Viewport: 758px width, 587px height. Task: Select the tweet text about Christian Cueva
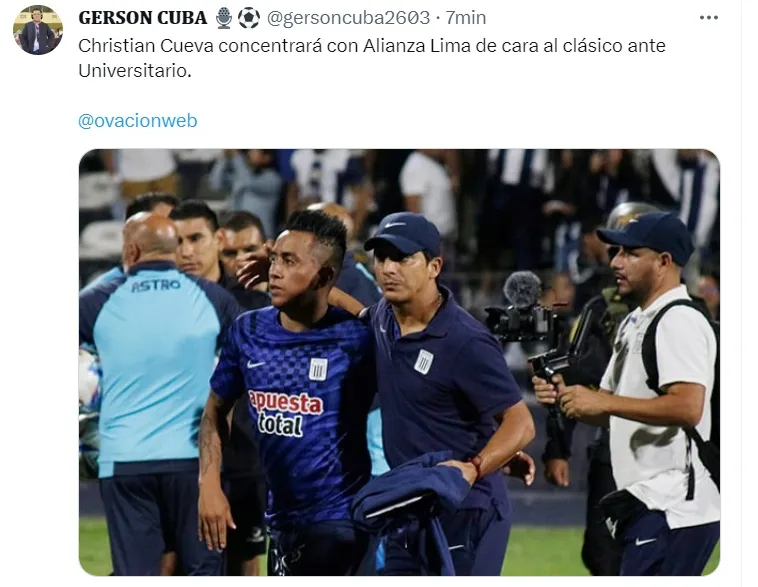click(x=372, y=58)
